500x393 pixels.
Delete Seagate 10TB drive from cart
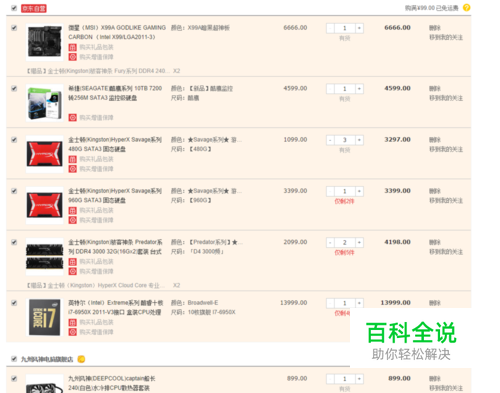pyautogui.click(x=435, y=89)
